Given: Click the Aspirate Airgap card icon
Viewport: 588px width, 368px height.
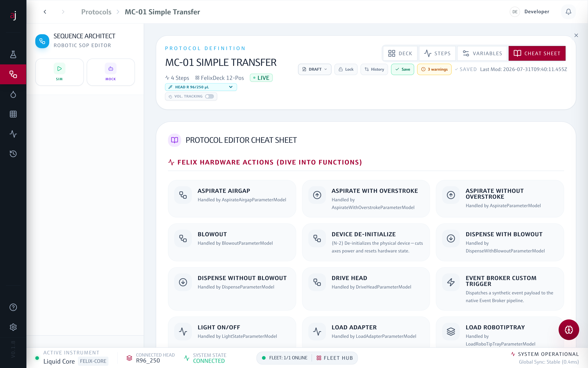Looking at the screenshot, I should [183, 195].
